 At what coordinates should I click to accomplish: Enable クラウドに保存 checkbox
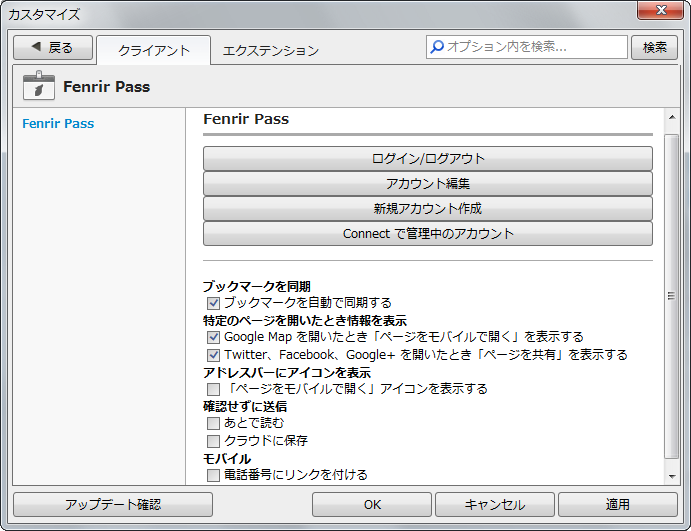point(213,441)
